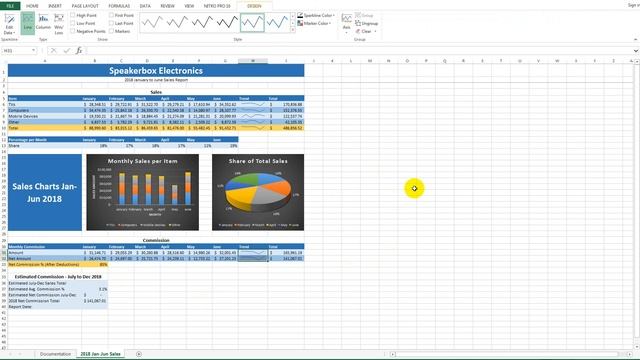Open Name Box dropdown arrow

pos(33,51)
